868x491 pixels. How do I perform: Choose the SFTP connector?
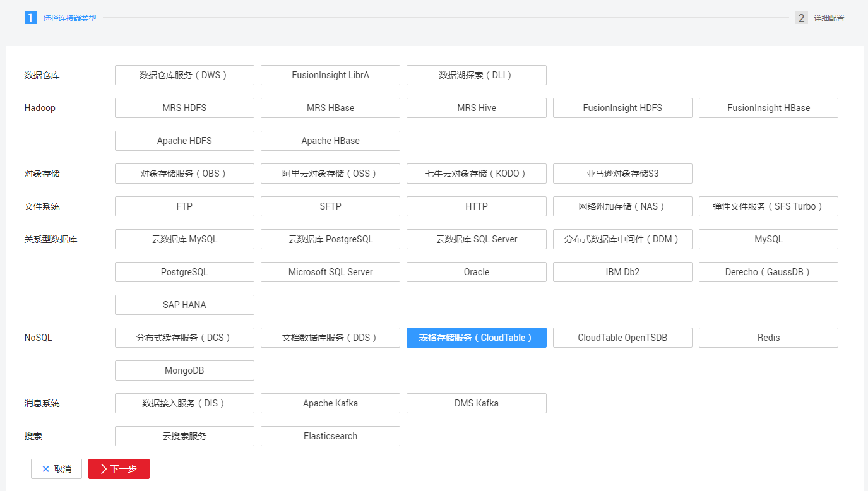[x=330, y=206]
